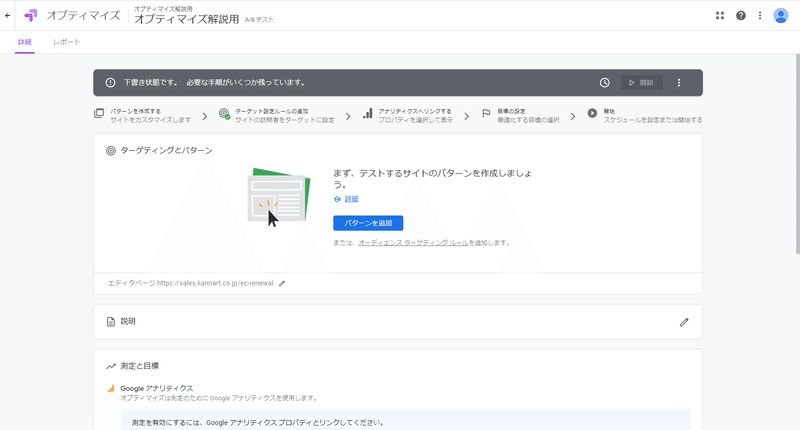Image resolution: width=800 pixels, height=430 pixels.
Task: Edit the 説明 description pencil icon
Action: click(x=684, y=322)
